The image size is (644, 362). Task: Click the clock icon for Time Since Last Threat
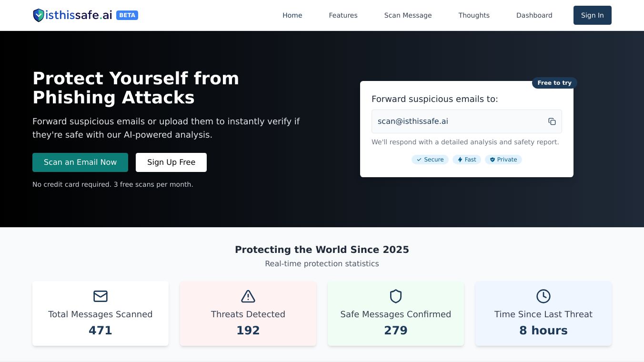coord(543,296)
